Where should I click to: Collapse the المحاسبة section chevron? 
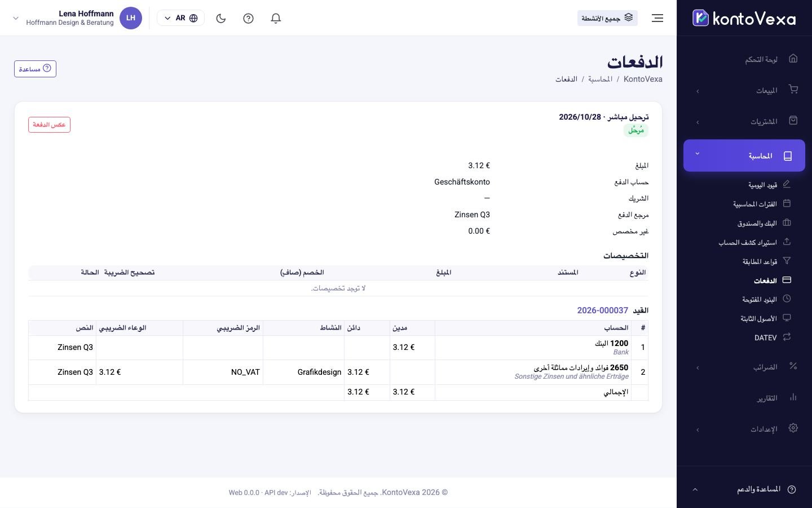(698, 154)
